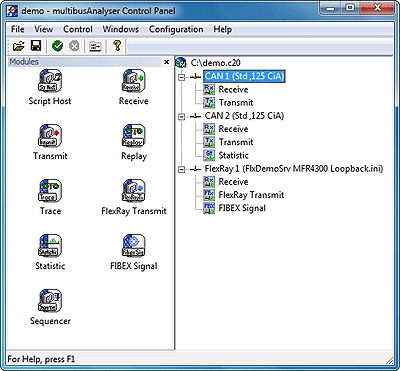
Task: Select the Statistic module icon in Modules
Action: click(x=50, y=246)
